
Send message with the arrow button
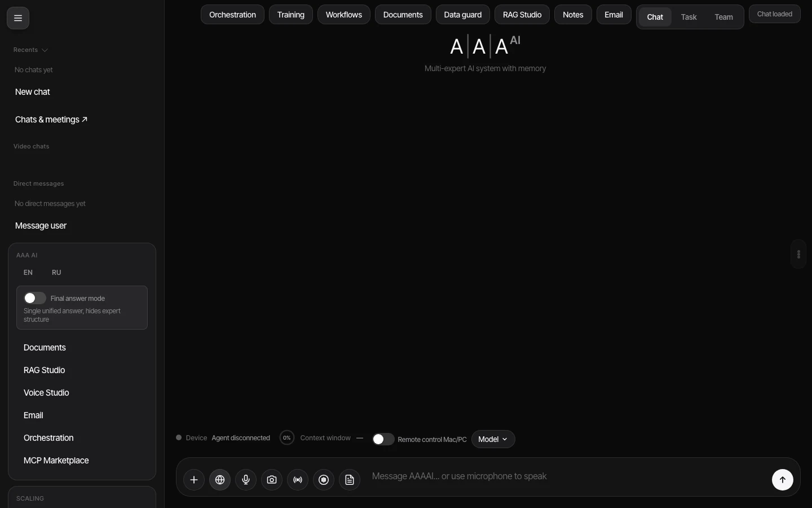pyautogui.click(x=783, y=480)
